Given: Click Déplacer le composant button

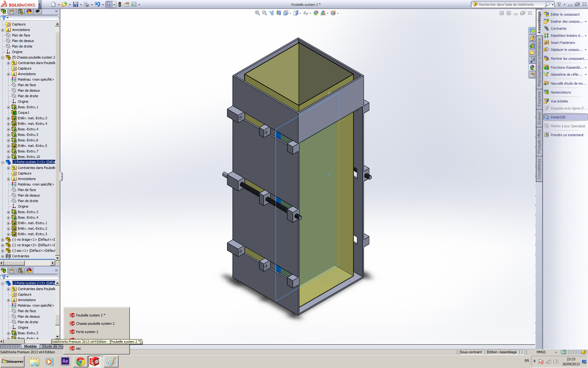Looking at the screenshot, I should coord(563,50).
